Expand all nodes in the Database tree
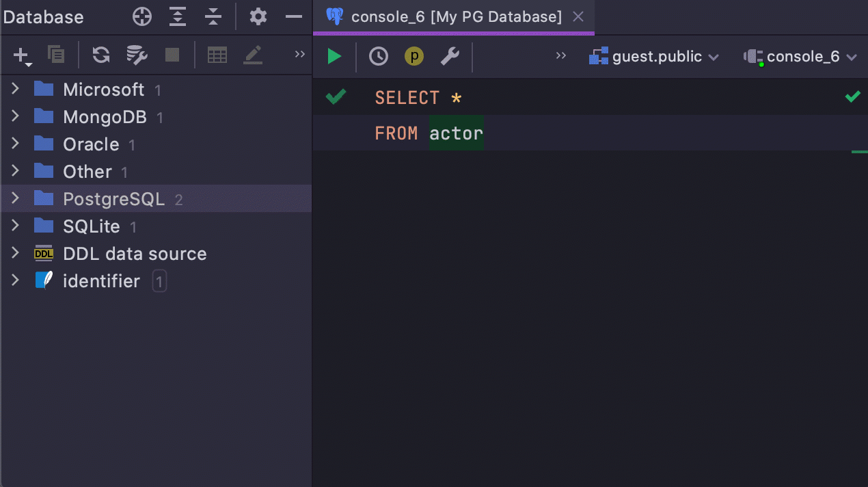Viewport: 868px width, 487px height. 178,16
